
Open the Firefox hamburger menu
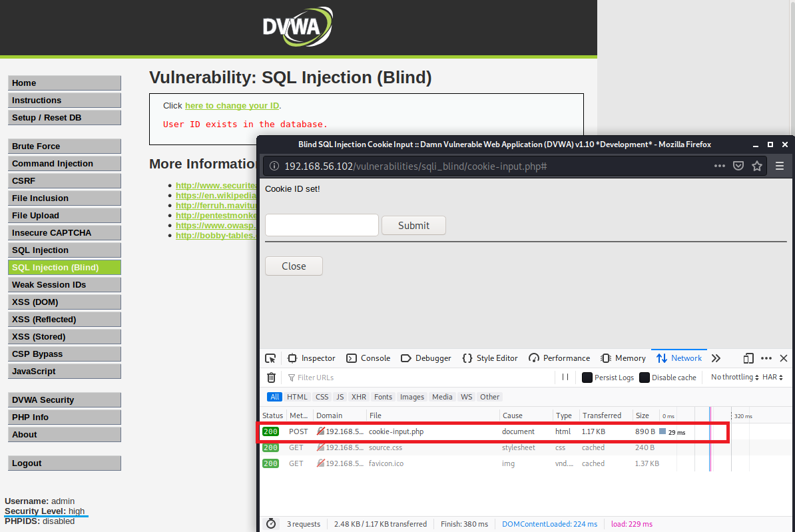pos(780,166)
